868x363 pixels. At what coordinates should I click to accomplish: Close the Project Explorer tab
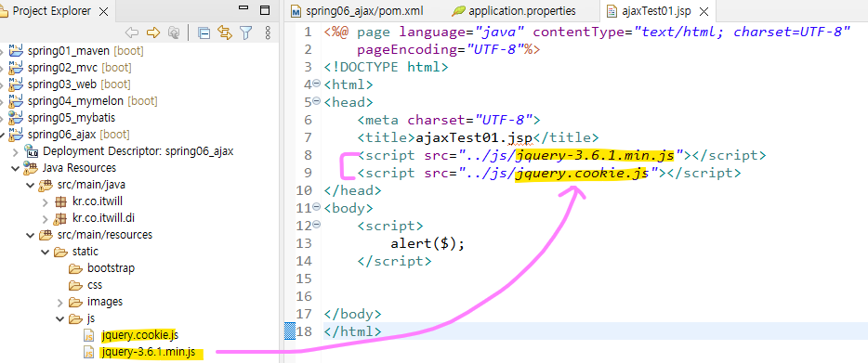103,11
